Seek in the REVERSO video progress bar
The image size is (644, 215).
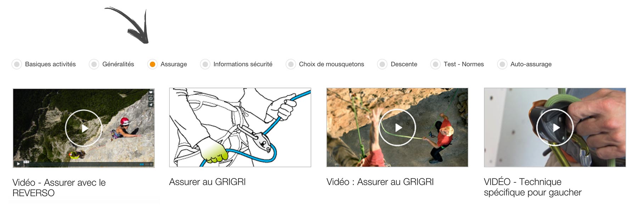point(81,164)
